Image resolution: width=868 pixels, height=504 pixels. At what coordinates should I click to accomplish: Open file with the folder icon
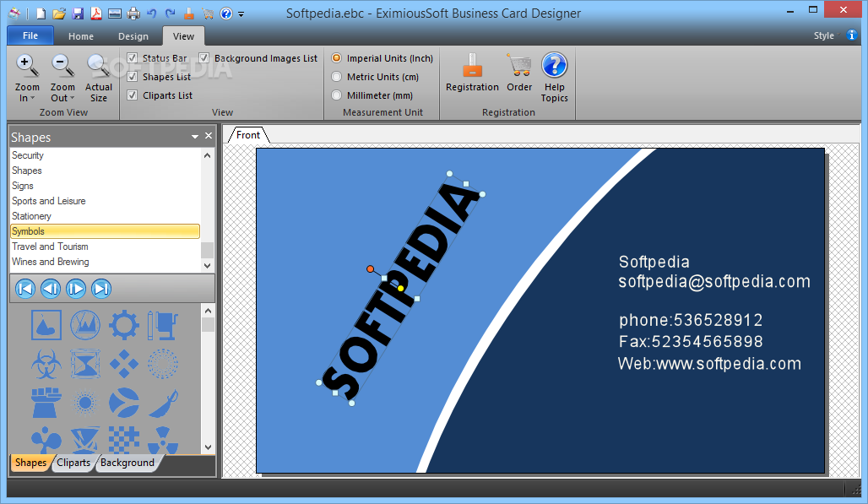[x=59, y=14]
